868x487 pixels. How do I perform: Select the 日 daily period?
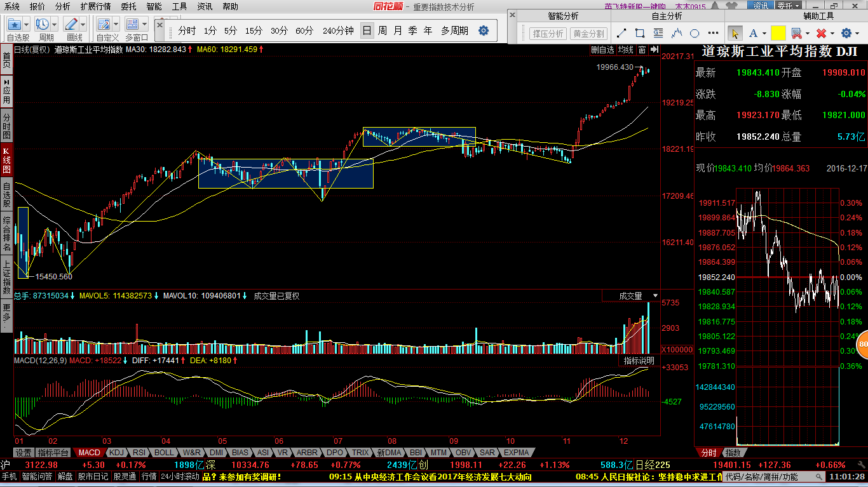coord(367,30)
